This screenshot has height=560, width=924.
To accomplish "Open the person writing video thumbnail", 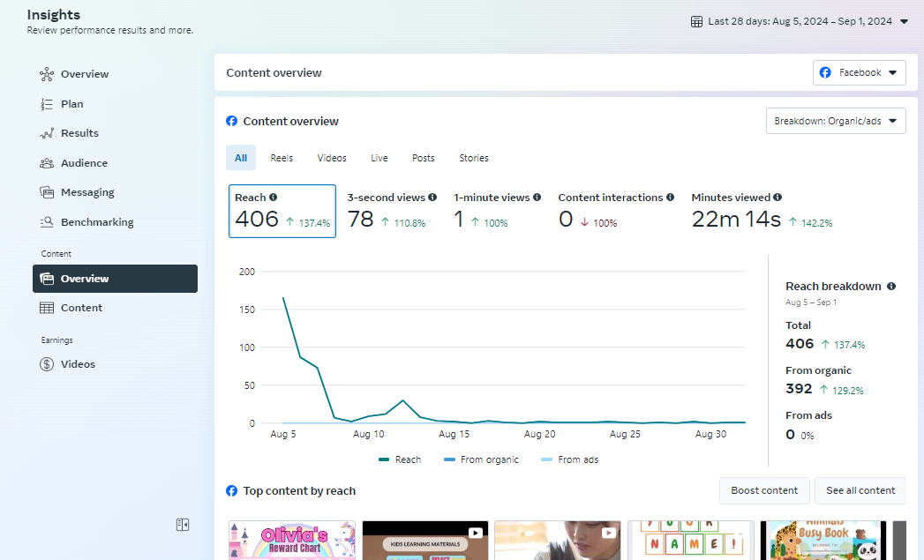I will pyautogui.click(x=558, y=541).
